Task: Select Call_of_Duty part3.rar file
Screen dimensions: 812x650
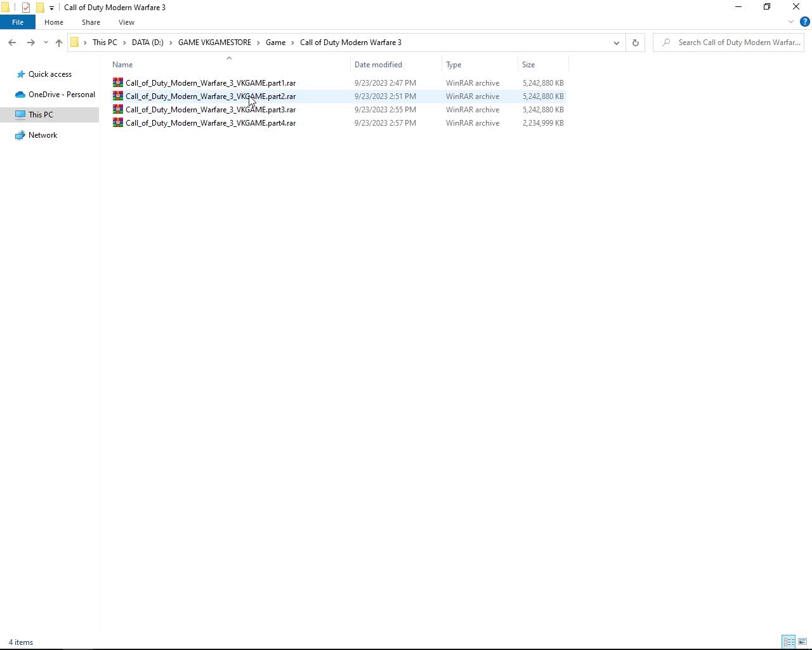Action: pyautogui.click(x=211, y=109)
